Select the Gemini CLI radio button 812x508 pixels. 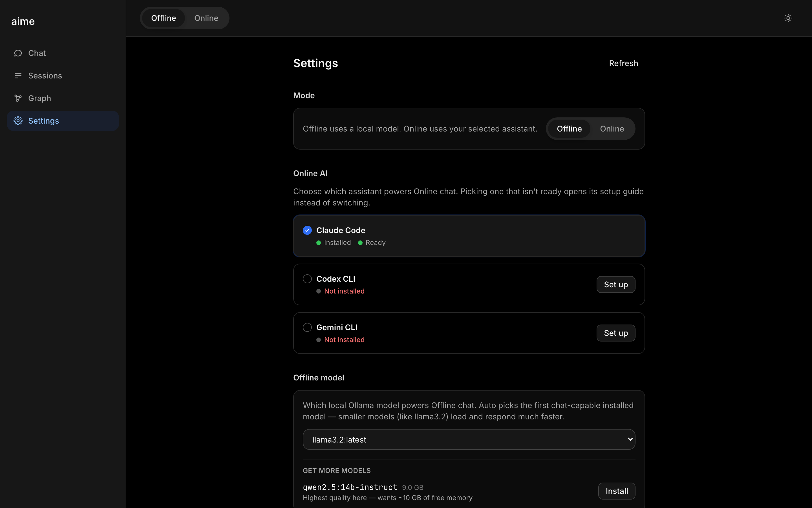(307, 327)
